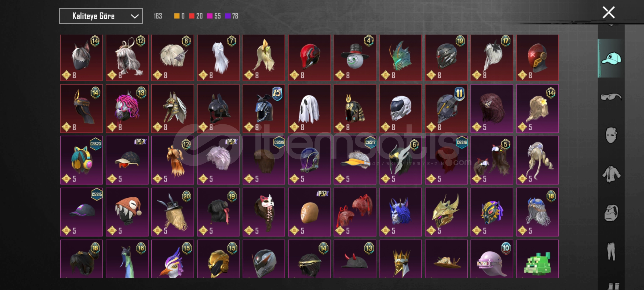Switch to the jacket outfit category
The image size is (644, 290).
611,174
